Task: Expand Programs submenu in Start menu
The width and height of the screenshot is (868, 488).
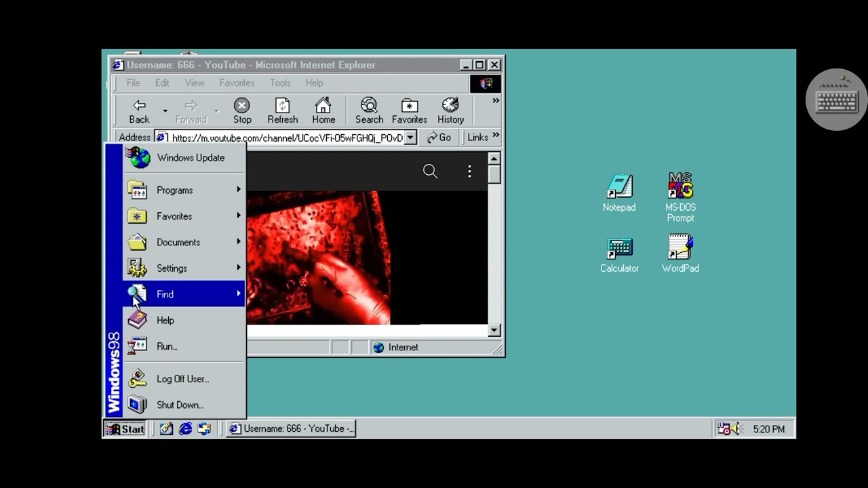Action: click(x=184, y=190)
